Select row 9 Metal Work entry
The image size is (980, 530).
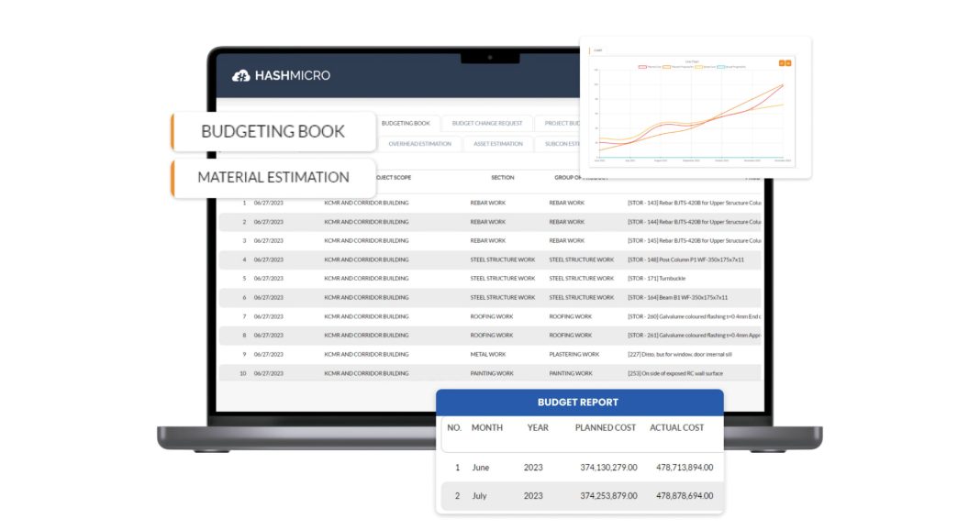click(490, 355)
